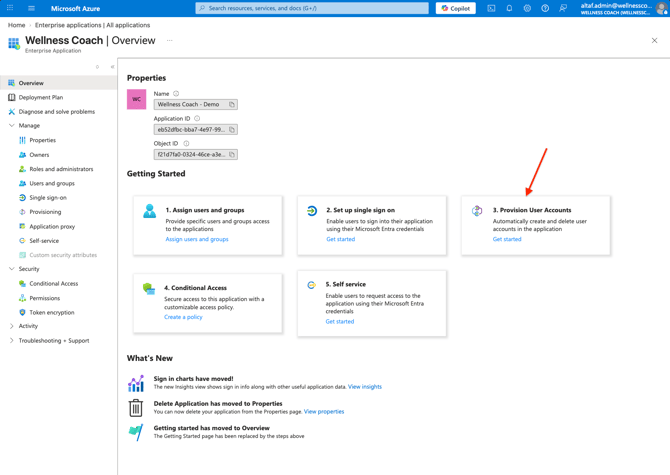
Task: Open the help question mark icon
Action: (545, 8)
